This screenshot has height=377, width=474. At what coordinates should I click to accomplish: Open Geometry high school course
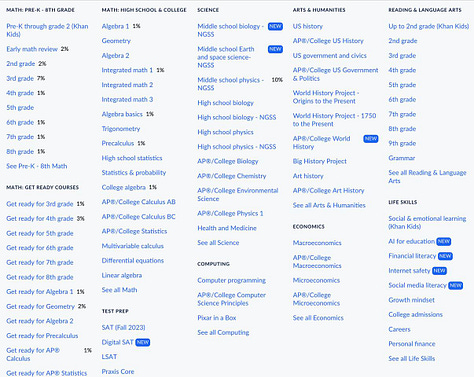coord(116,41)
